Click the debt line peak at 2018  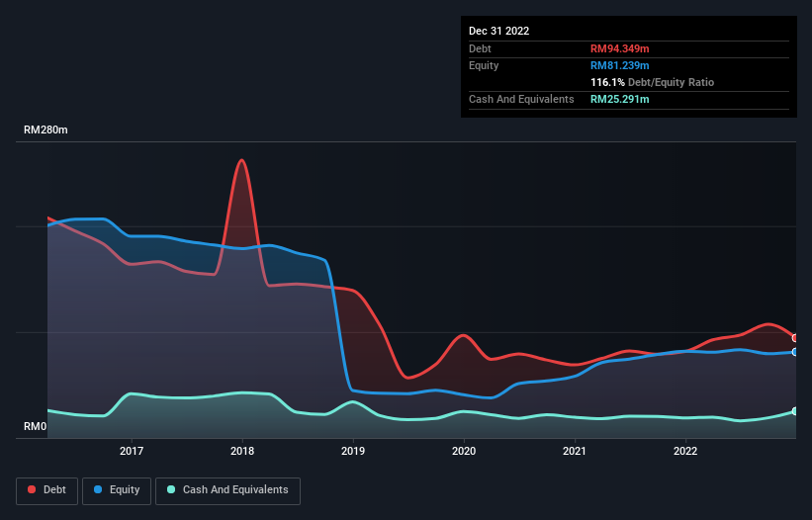click(x=241, y=160)
